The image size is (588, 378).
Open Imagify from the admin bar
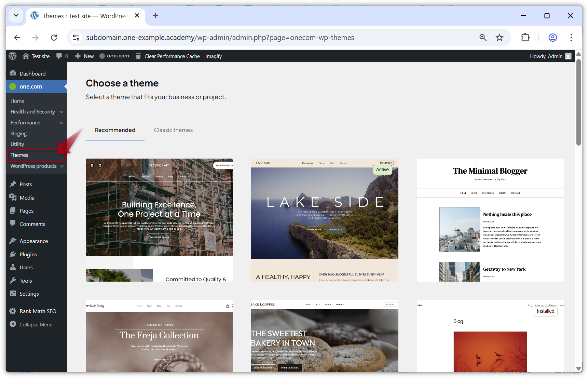coord(213,56)
